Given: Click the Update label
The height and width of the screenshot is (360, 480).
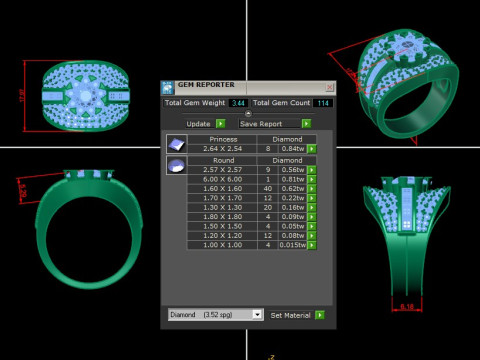Looking at the screenshot, I should point(198,124).
